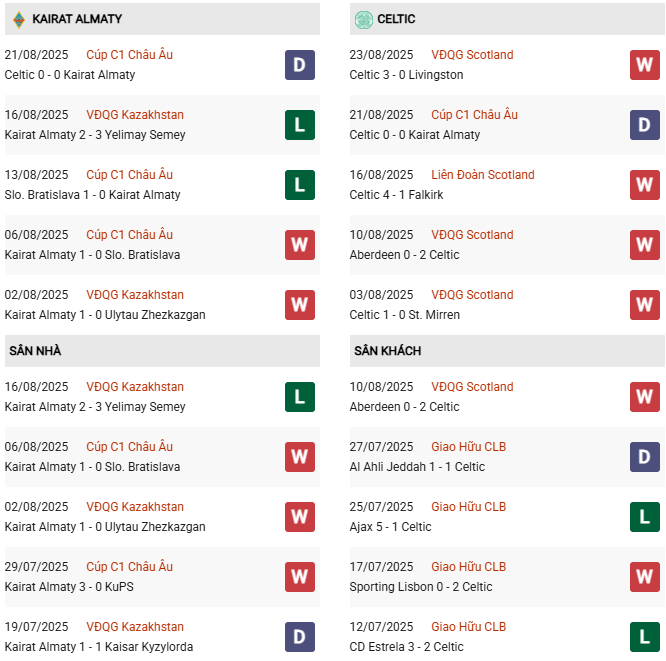
Task: Click the L badge beside Ajax 5 - 1 Celtic
Action: point(645,517)
